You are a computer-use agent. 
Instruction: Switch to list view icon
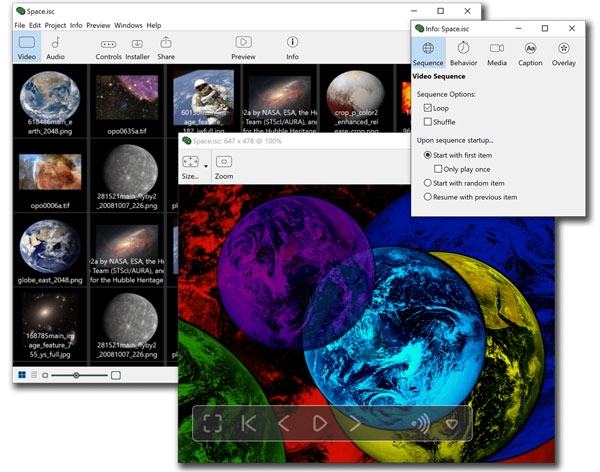(34, 375)
